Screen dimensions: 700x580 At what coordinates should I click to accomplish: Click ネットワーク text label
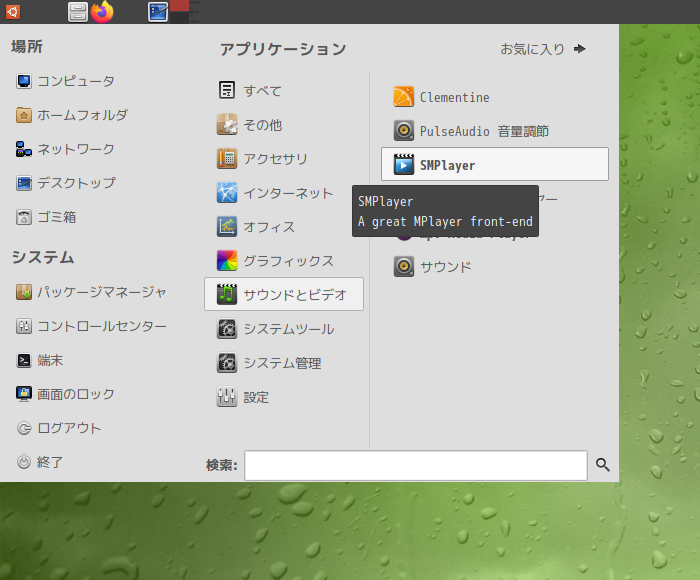coord(76,149)
